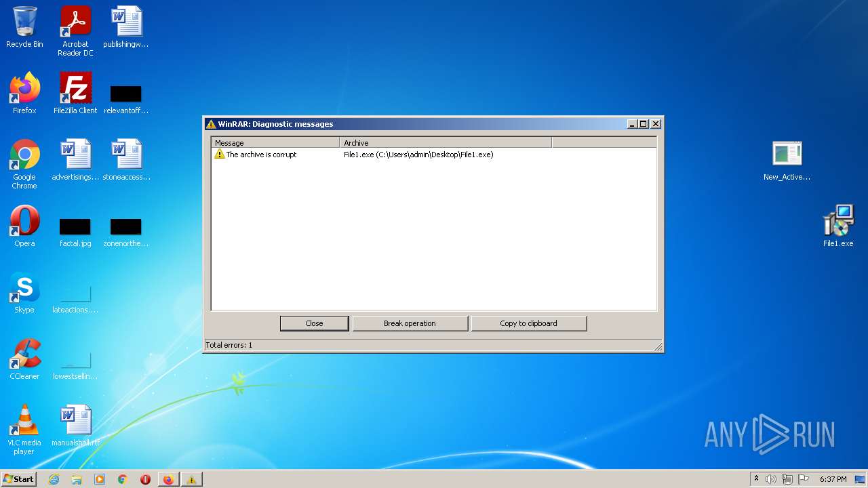
Task: Launch Firefox from the desktop
Action: point(24,94)
